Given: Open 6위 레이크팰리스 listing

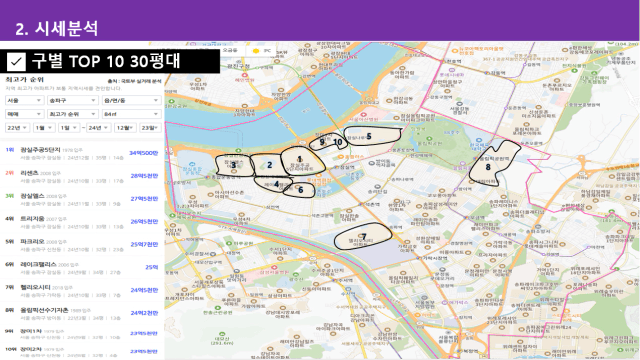Looking at the screenshot, I should tap(82, 267).
